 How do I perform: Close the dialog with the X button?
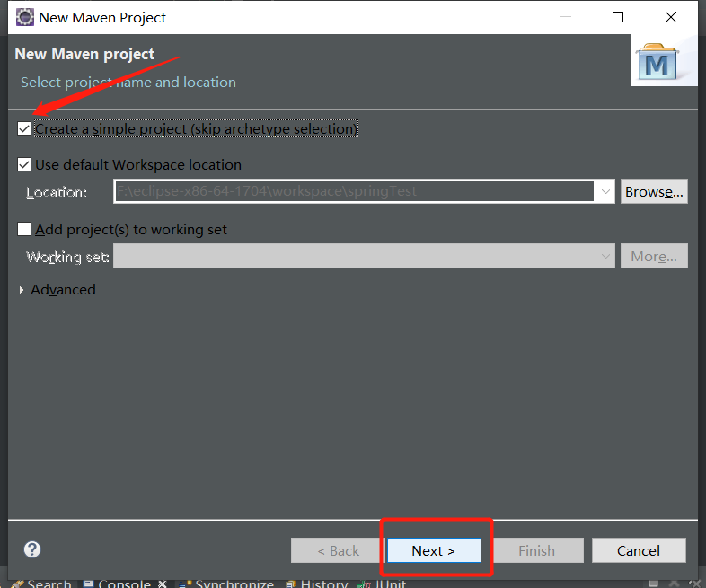coord(670,17)
